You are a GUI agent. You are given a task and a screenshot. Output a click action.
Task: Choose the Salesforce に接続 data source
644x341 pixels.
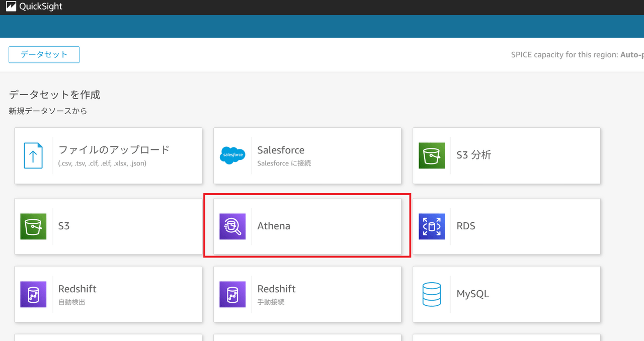tap(284, 163)
